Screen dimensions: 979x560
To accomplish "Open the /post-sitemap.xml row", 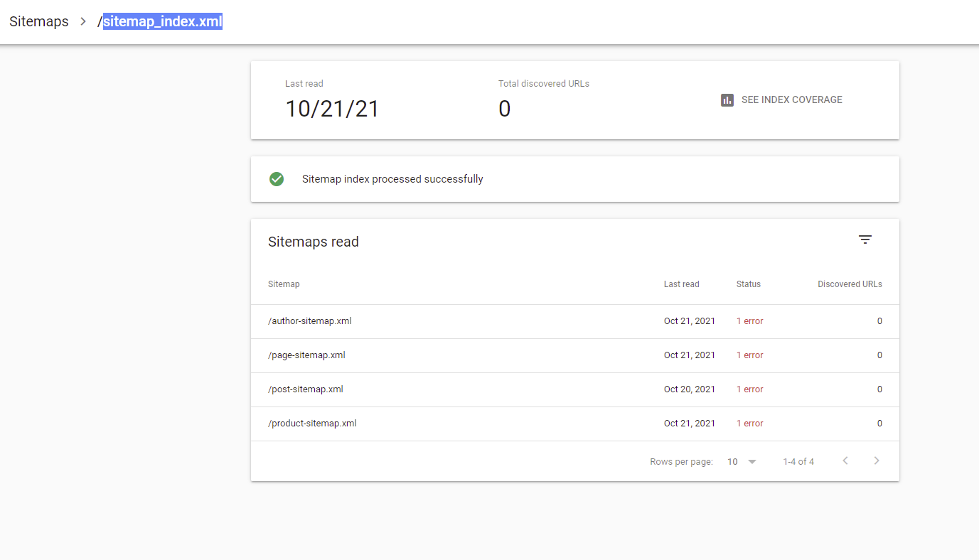I will (575, 389).
